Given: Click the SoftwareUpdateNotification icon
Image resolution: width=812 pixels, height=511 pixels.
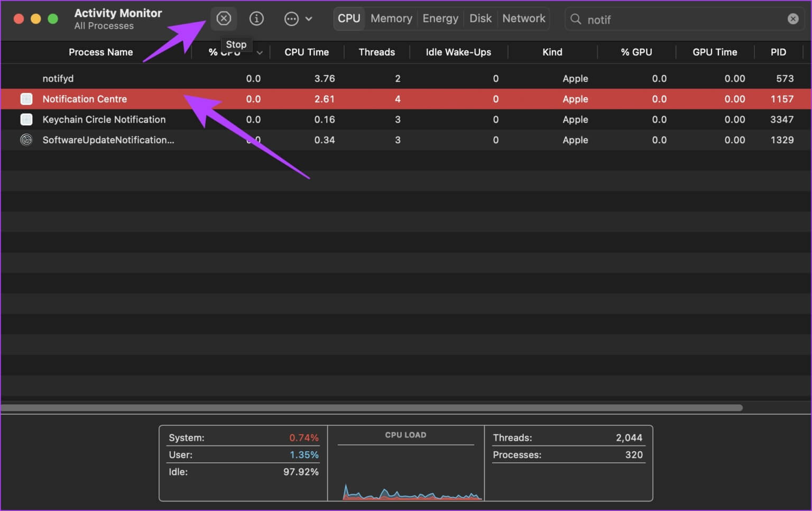Looking at the screenshot, I should 26,140.
